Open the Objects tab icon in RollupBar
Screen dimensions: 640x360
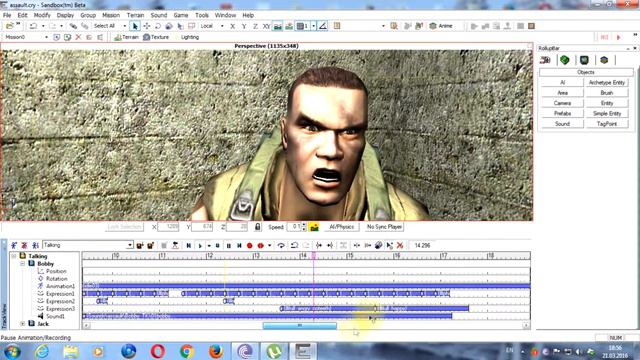click(x=545, y=60)
